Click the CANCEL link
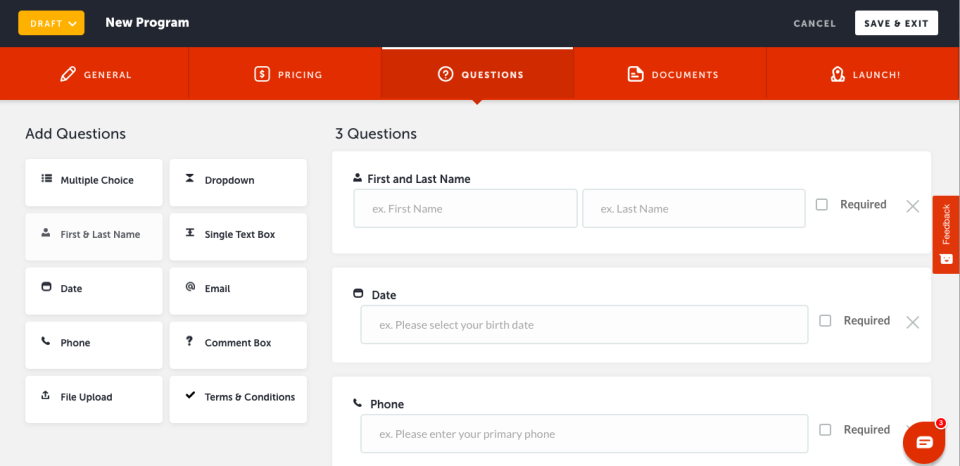This screenshot has height=466, width=960. click(814, 24)
